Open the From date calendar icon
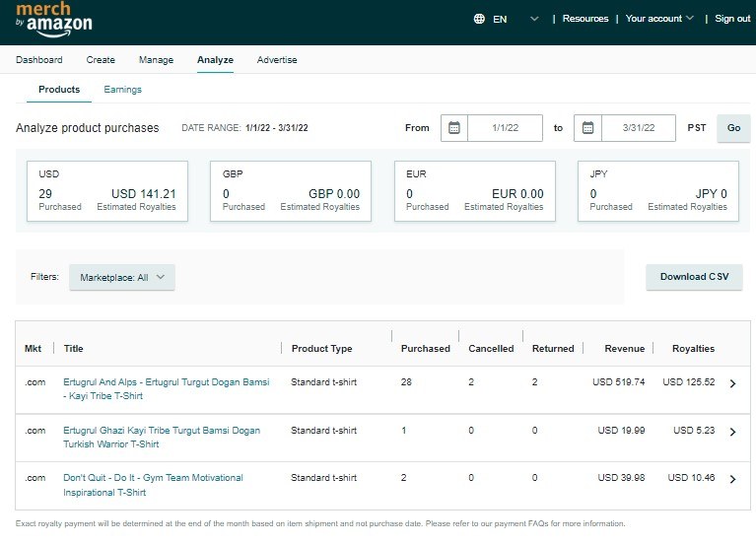The image size is (756, 544). [454, 128]
